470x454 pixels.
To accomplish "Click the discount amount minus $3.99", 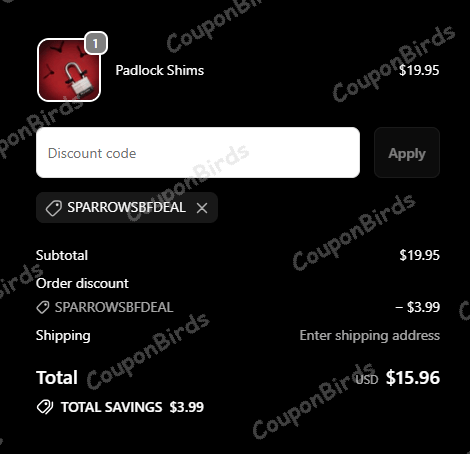I will click(x=418, y=307).
